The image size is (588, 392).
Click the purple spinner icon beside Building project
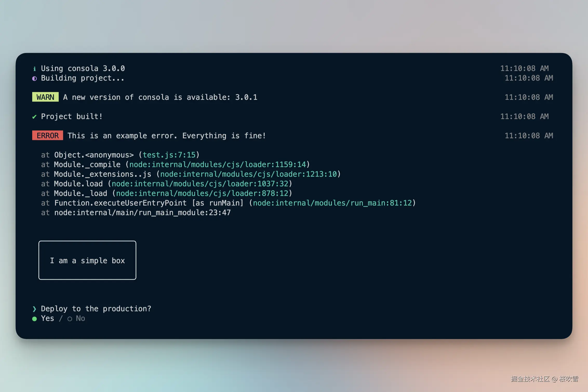coord(35,78)
